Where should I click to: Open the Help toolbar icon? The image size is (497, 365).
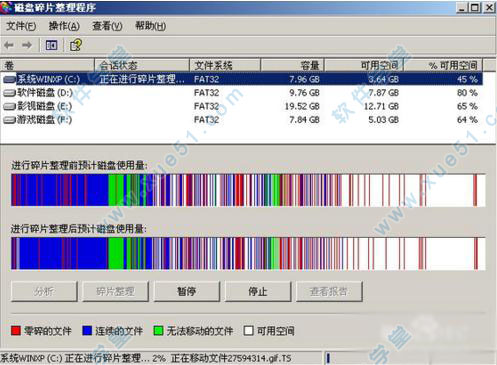(x=76, y=45)
